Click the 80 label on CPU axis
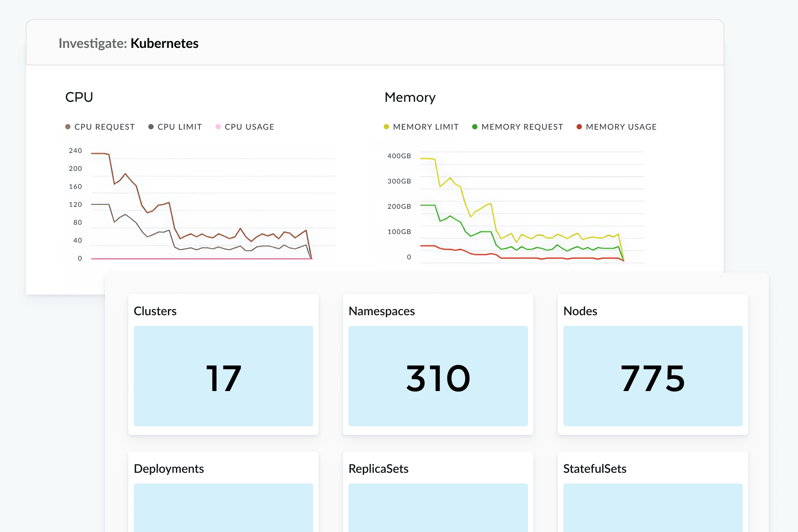 (x=78, y=222)
